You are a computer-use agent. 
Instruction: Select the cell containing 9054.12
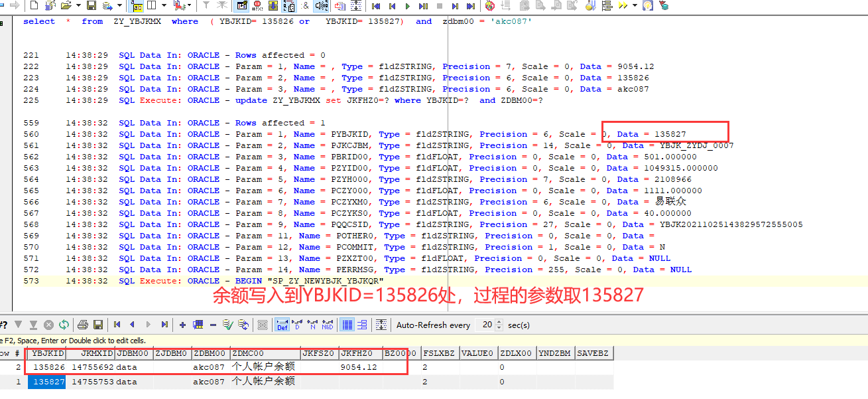(x=361, y=367)
